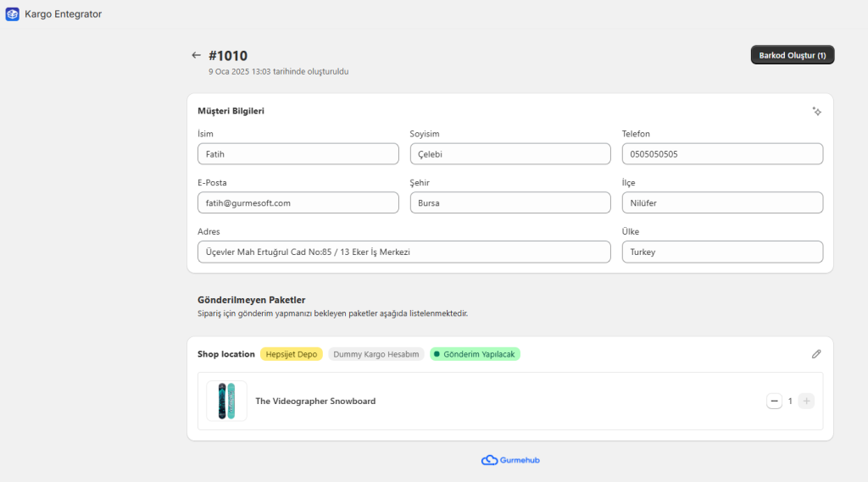868x482 pixels.
Task: Click the Soyisim field with Çelebi
Action: click(509, 154)
